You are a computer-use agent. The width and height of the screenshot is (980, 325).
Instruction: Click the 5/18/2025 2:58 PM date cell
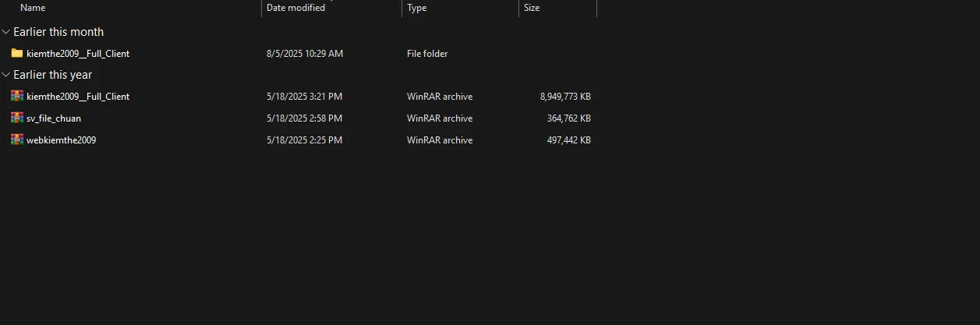pos(304,118)
